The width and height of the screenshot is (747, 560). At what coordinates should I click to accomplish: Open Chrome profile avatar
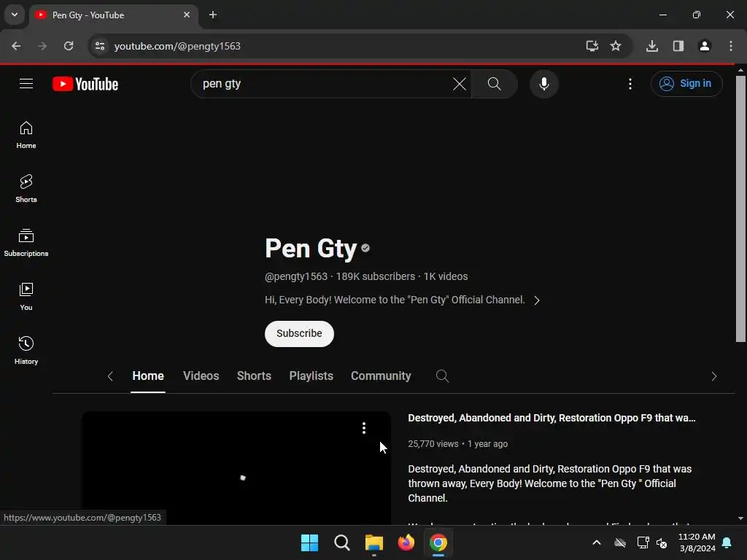[704, 46]
